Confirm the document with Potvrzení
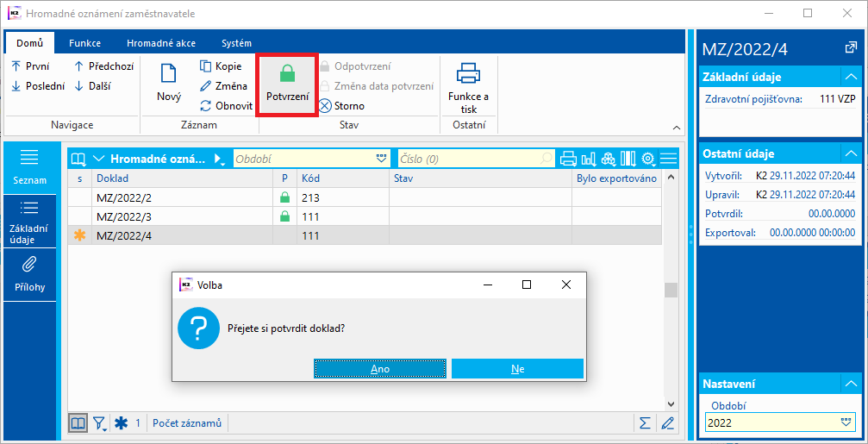This screenshot has width=868, height=444. pyautogui.click(x=287, y=84)
